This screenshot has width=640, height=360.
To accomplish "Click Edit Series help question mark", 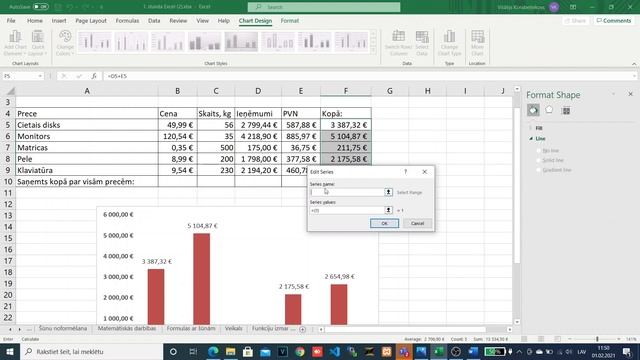I will [x=405, y=172].
